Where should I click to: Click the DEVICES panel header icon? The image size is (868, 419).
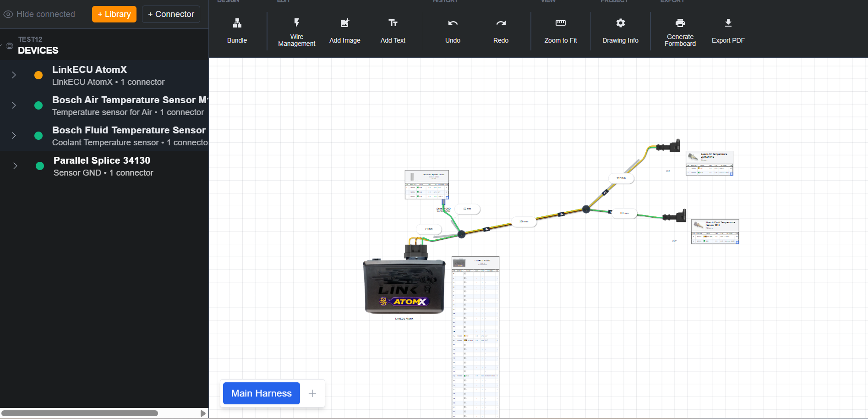pyautogui.click(x=10, y=46)
